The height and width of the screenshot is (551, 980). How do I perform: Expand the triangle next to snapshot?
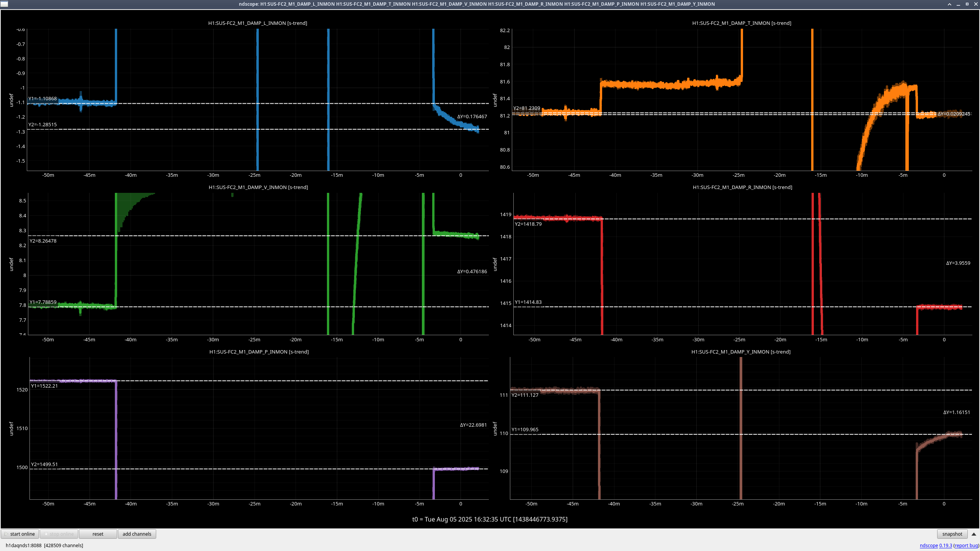tap(973, 534)
